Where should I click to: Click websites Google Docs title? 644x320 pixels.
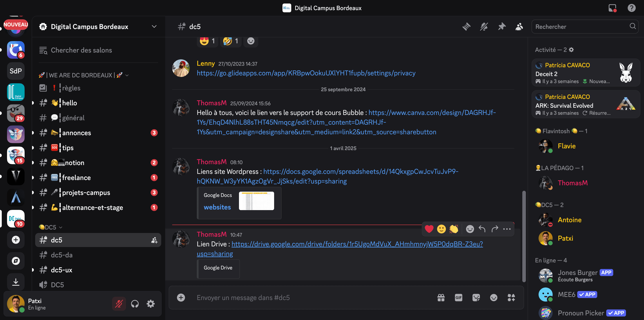tap(217, 207)
